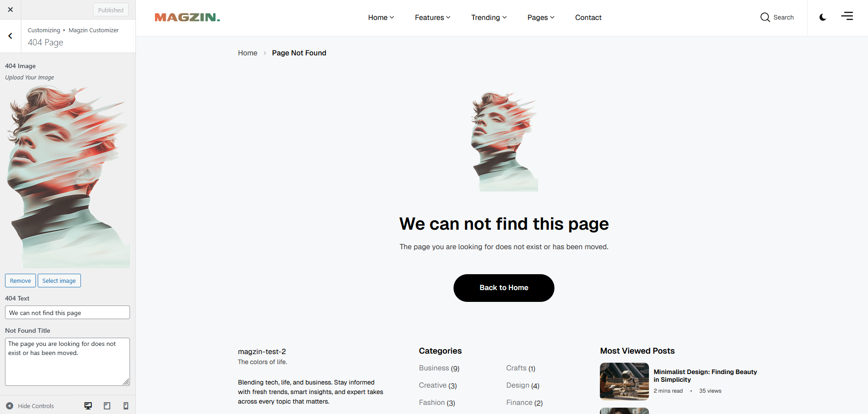The image size is (868, 414).
Task: Click the Minimalist Design post thumbnail
Action: click(624, 381)
